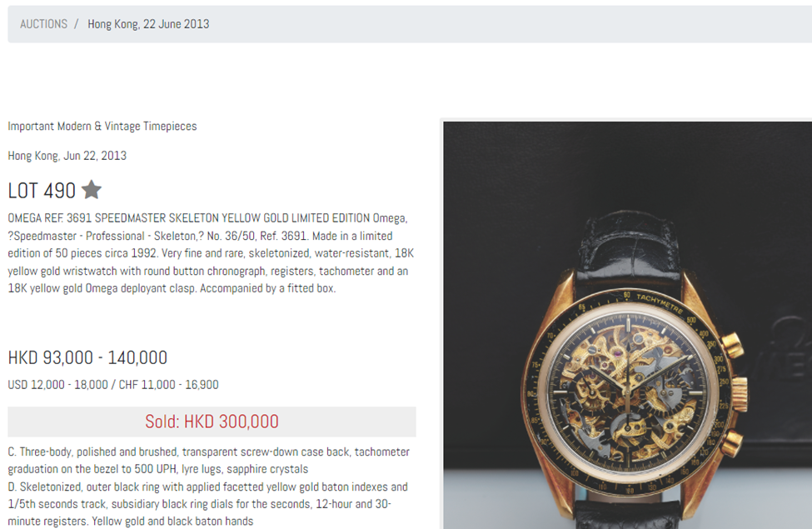Click the gray breadcrumb navigation bar
Viewport: 812px width, 529px height.
[x=410, y=24]
